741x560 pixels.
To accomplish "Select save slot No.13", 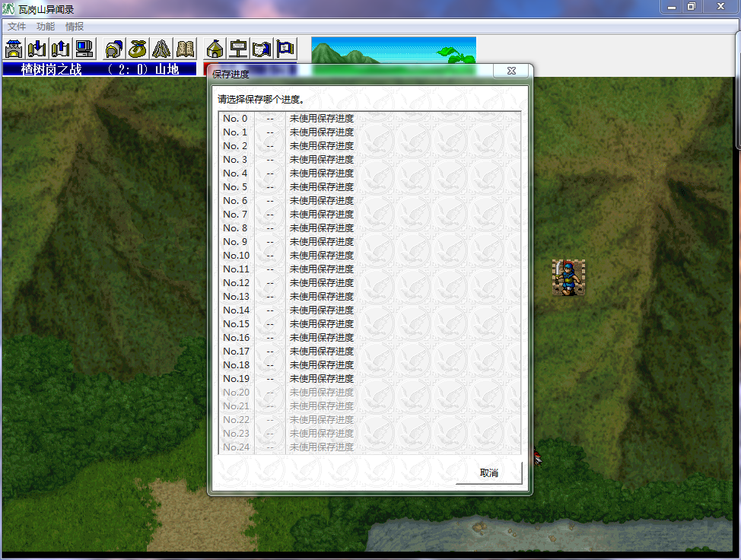I will click(370, 297).
